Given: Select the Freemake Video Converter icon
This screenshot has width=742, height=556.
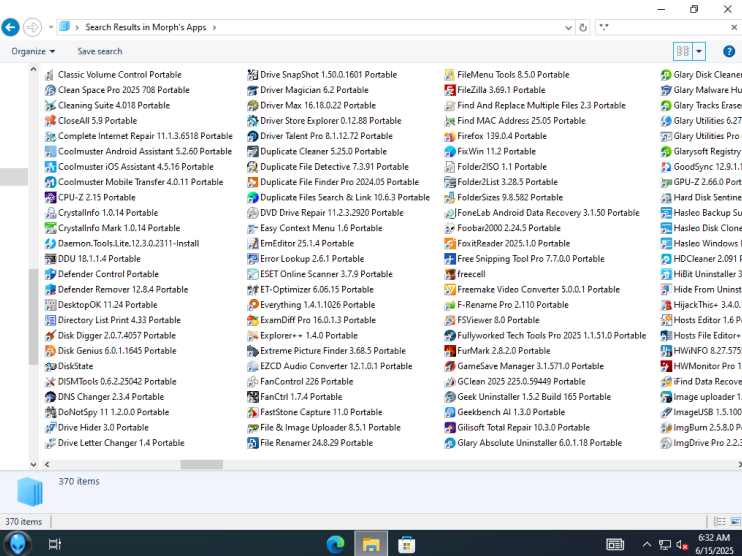Looking at the screenshot, I should coord(450,289).
